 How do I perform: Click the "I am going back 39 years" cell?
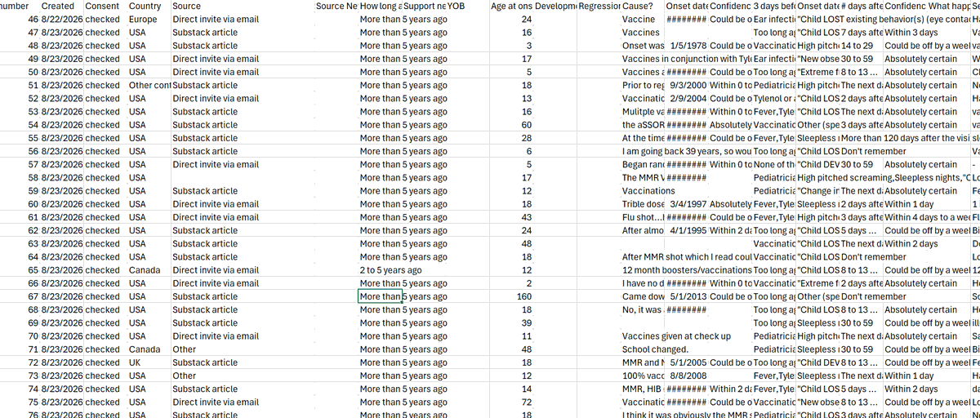click(686, 151)
